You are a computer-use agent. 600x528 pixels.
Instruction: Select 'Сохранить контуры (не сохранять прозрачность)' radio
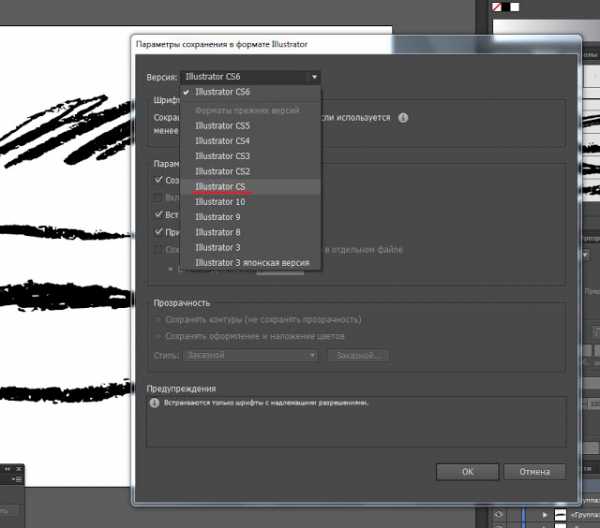(158, 319)
